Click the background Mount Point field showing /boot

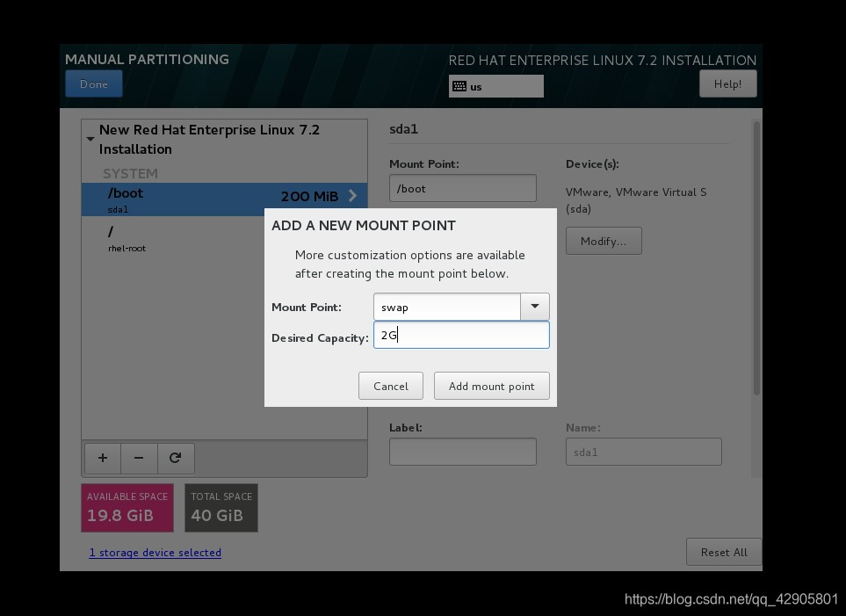[463, 188]
